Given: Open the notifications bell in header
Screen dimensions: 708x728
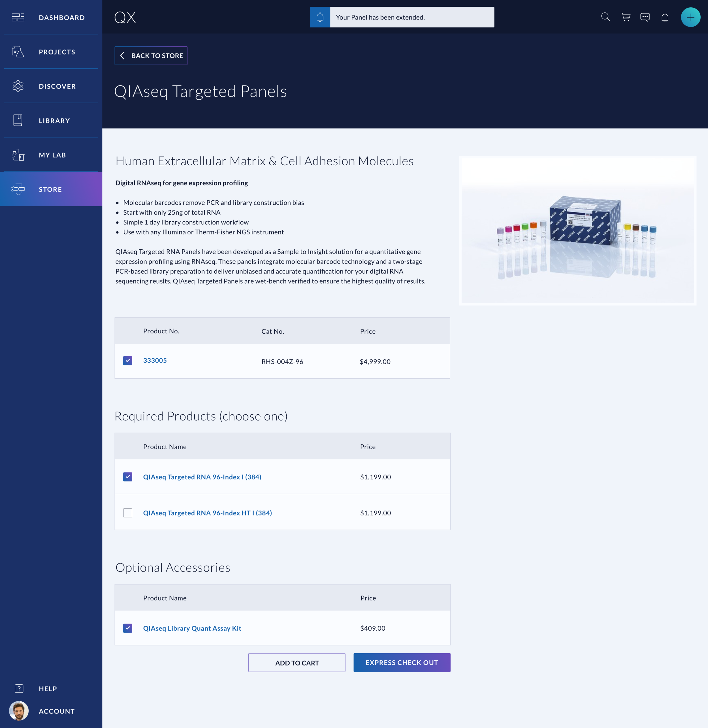Looking at the screenshot, I should tap(665, 18).
